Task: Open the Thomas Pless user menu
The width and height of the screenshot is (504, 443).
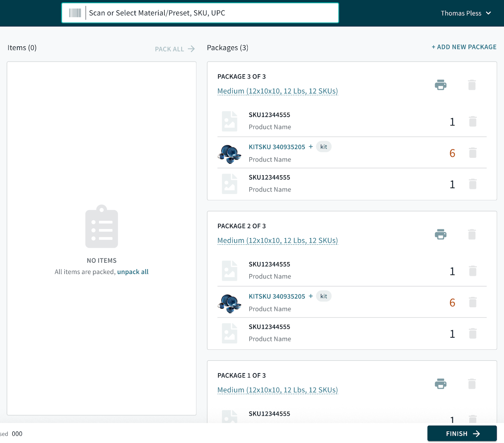Action: click(466, 13)
